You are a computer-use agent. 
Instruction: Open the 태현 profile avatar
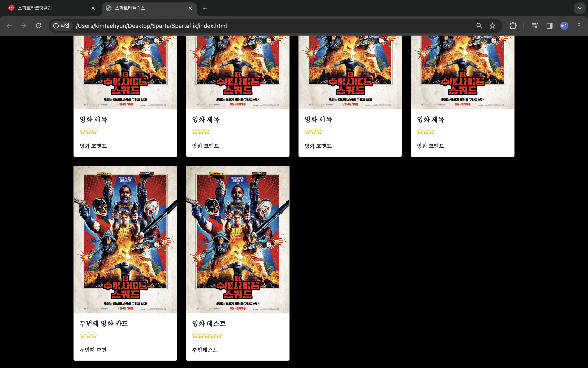coord(564,26)
